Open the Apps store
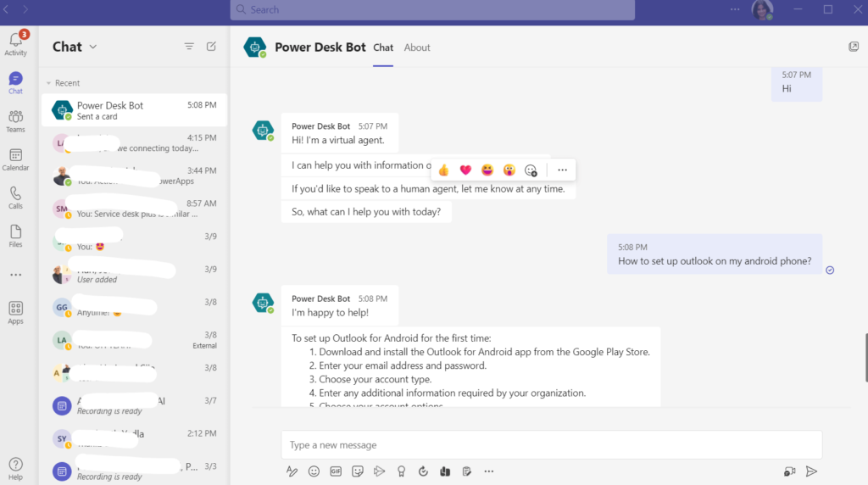 (x=15, y=313)
